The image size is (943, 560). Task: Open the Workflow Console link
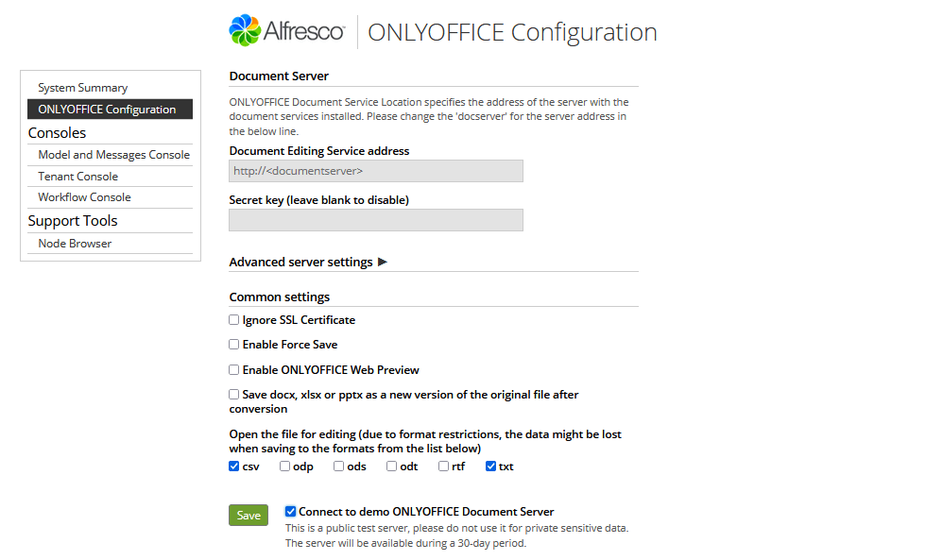click(x=84, y=197)
